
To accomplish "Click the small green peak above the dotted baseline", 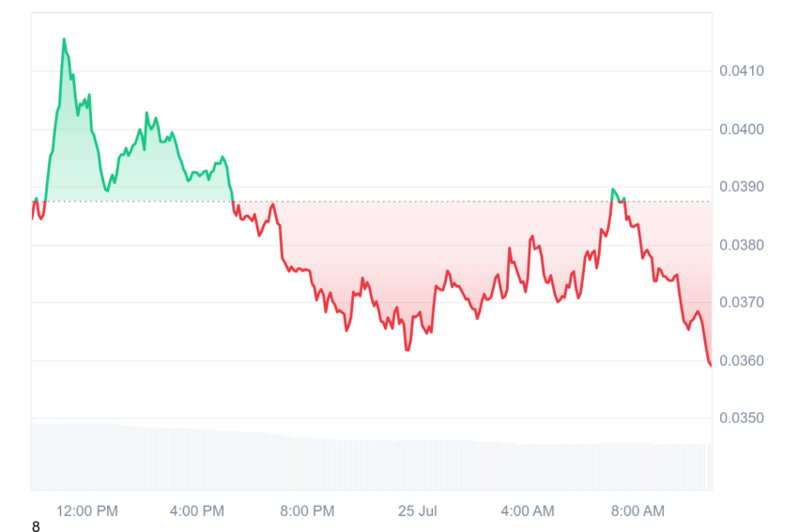I will click(x=613, y=190).
